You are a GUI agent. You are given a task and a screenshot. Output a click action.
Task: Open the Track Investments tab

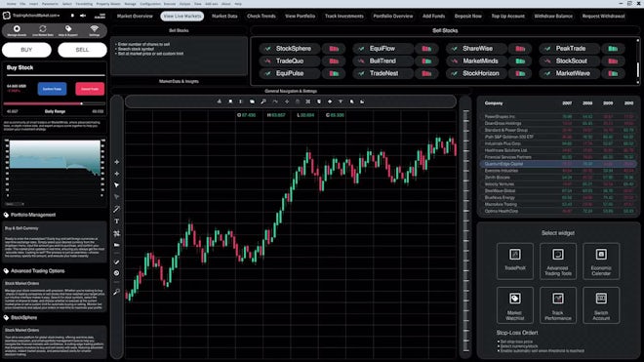(x=344, y=16)
